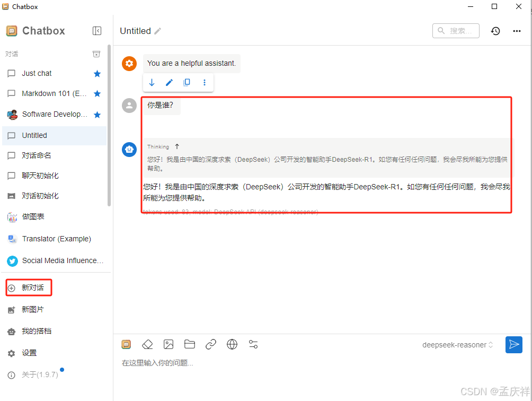Open the 关于(1.9.7) about page

pos(33,374)
